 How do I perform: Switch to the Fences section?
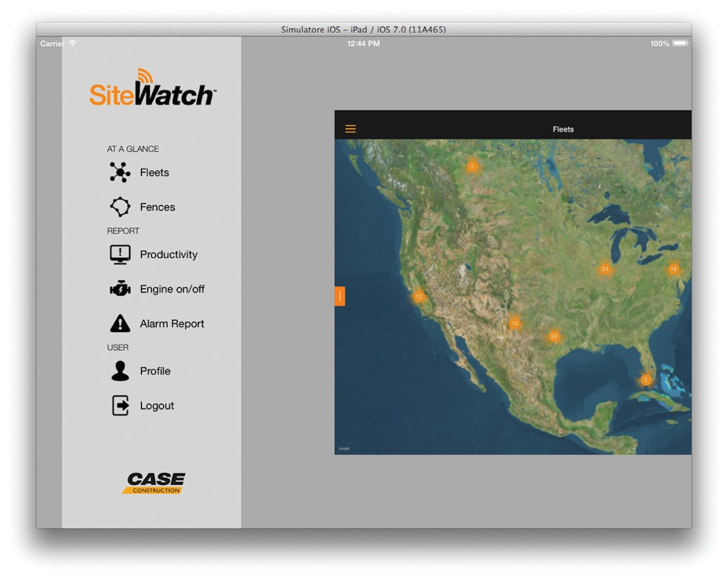pyautogui.click(x=158, y=206)
